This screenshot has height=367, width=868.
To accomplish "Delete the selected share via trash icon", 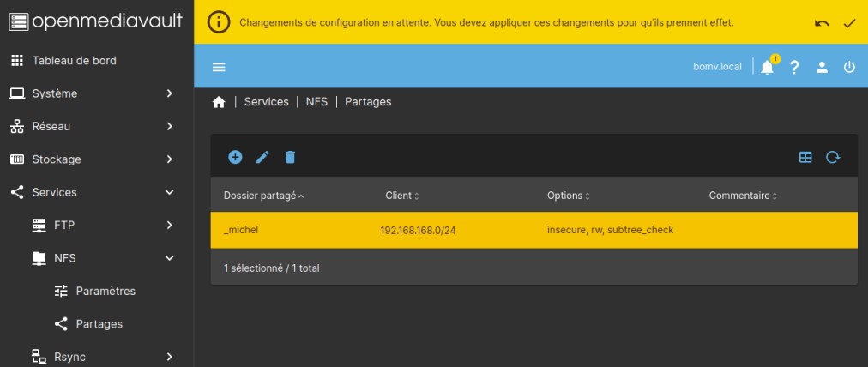I will click(x=290, y=157).
